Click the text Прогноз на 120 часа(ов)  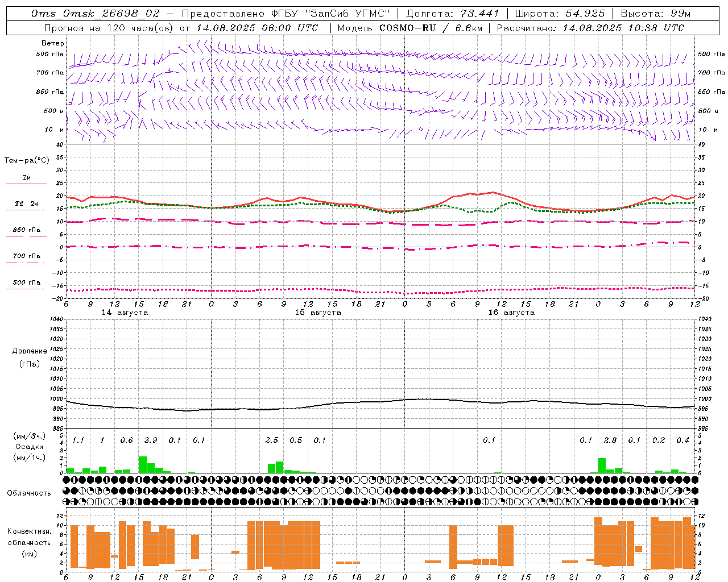tap(110, 27)
